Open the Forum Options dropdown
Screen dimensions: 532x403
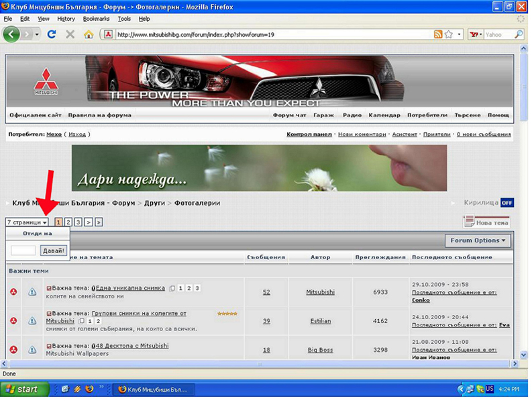coord(478,240)
